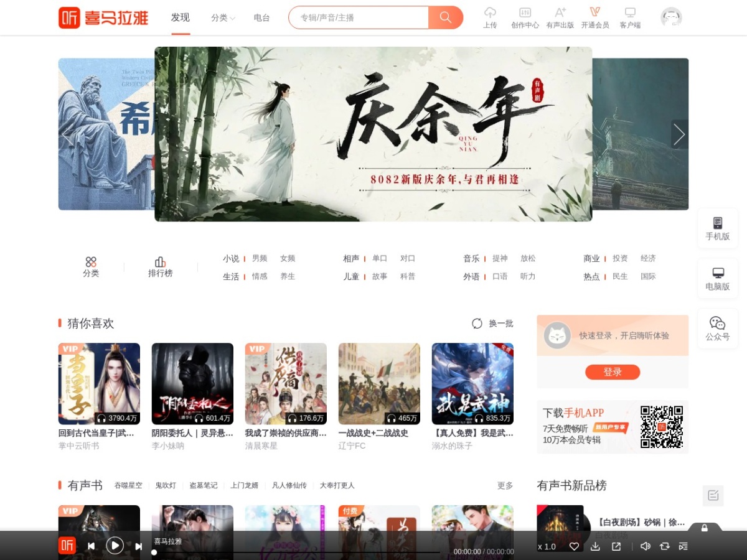Screen dimensions: 747x560
Task: Click the upload (上传) cloud icon
Action: pyautogui.click(x=490, y=12)
